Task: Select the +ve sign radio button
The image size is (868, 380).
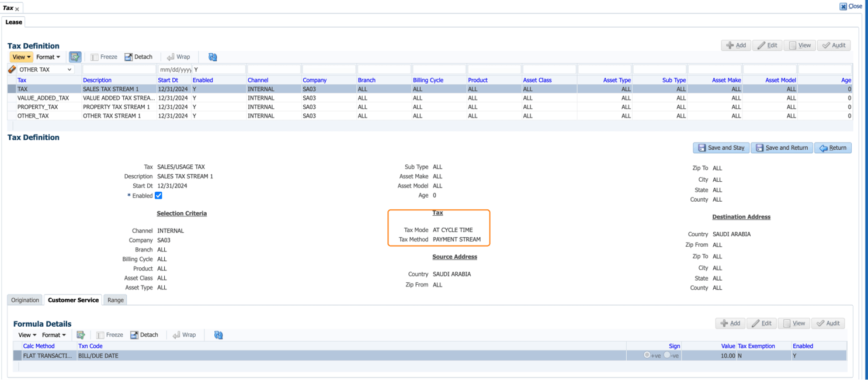Action: 647,355
